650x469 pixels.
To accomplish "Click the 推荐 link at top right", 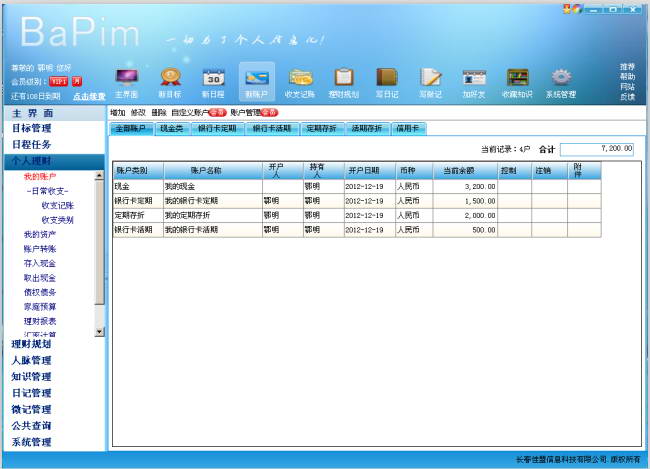I will pyautogui.click(x=627, y=66).
